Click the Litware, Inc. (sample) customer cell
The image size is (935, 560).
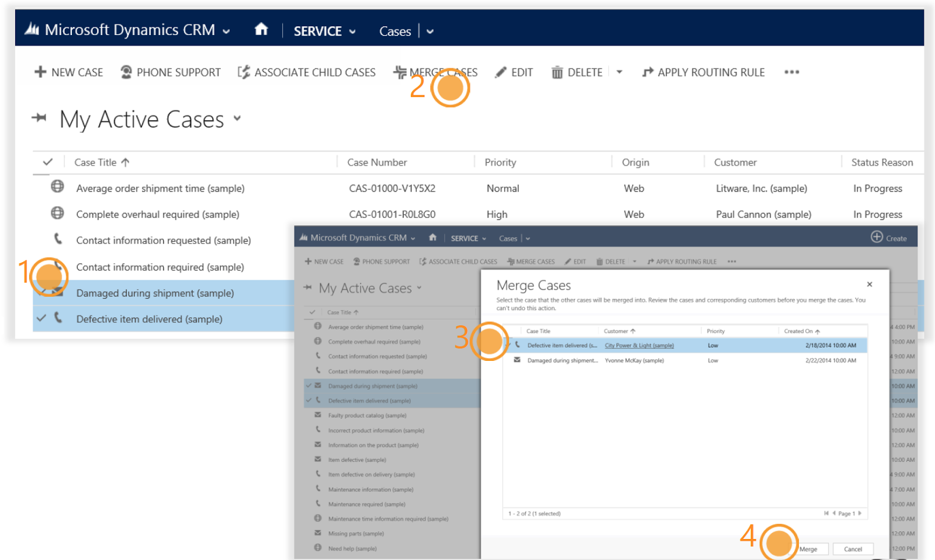761,188
